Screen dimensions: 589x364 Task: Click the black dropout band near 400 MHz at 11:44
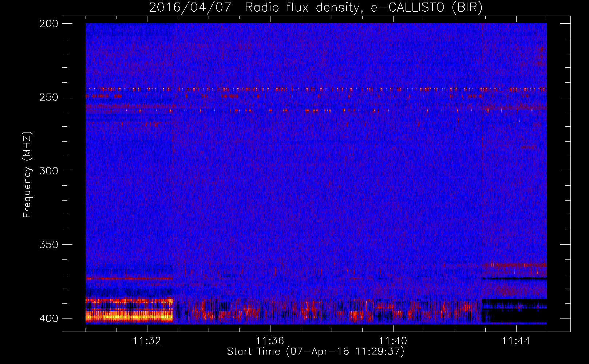[x=514, y=315]
